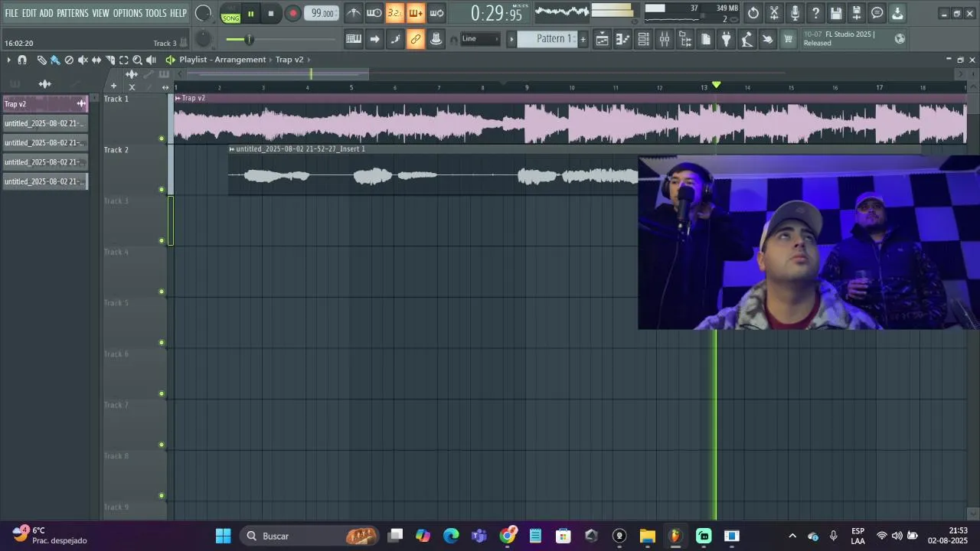Open the FILE menu

(11, 13)
